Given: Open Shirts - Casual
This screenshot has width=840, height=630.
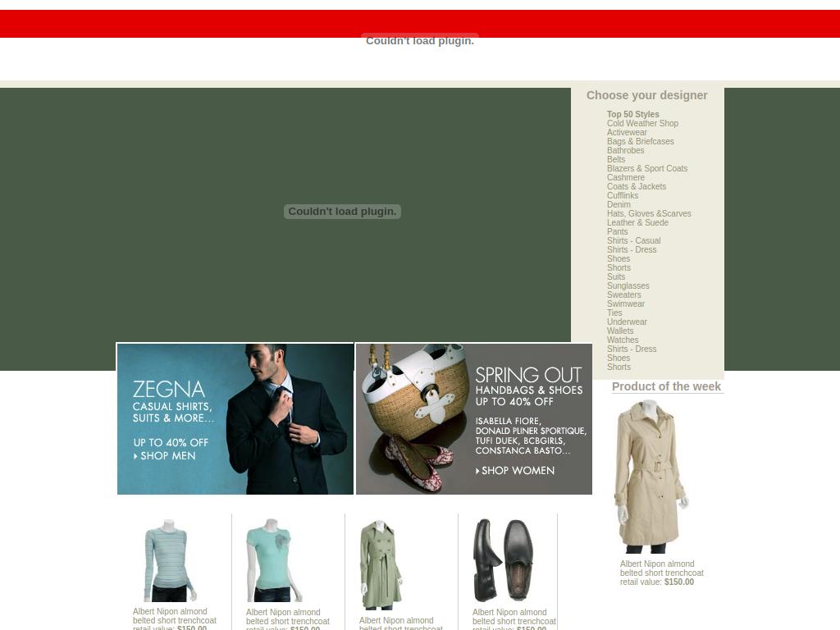Looking at the screenshot, I should (x=634, y=240).
